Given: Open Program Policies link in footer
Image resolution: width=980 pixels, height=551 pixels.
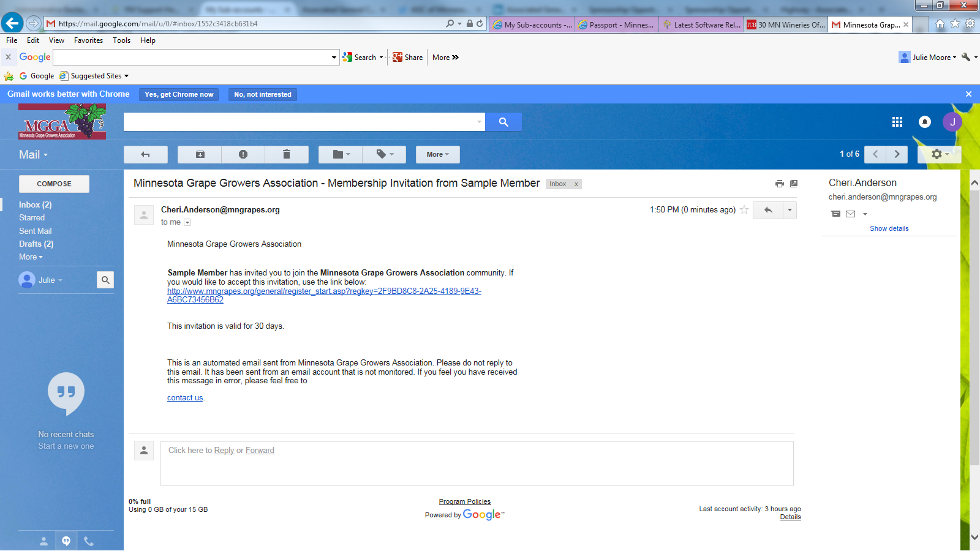Looking at the screenshot, I should point(465,502).
